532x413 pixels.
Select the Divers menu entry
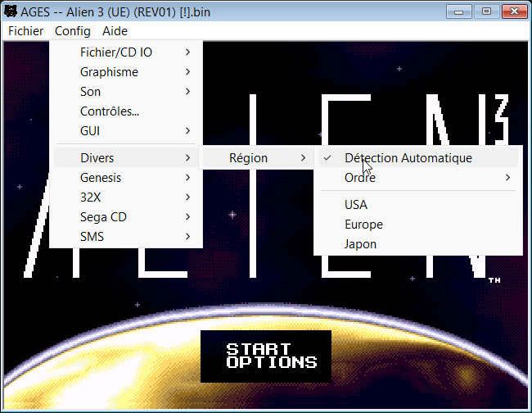126,158
